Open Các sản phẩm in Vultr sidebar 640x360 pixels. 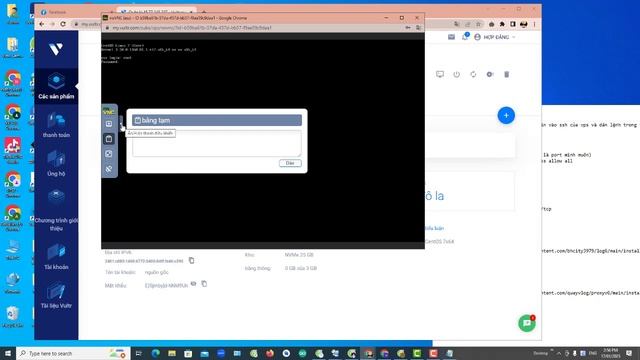[56, 86]
